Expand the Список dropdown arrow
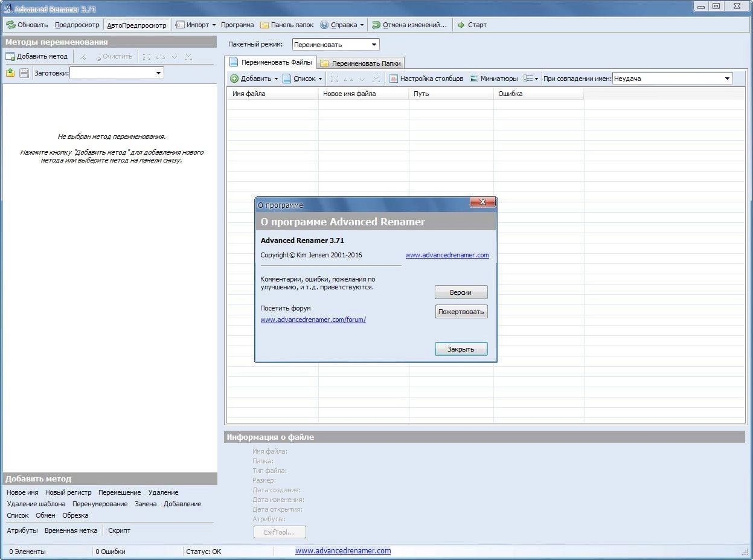This screenshot has height=560, width=753. [x=320, y=79]
